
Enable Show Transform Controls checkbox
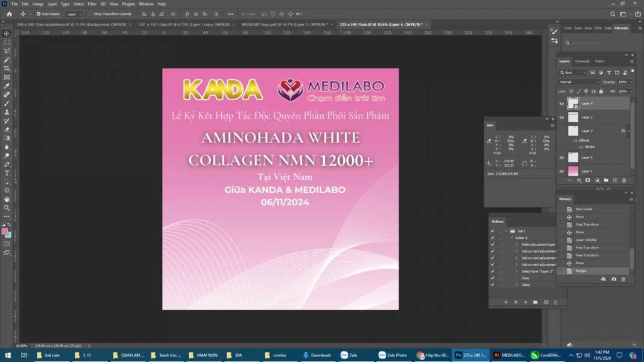[x=91, y=14]
